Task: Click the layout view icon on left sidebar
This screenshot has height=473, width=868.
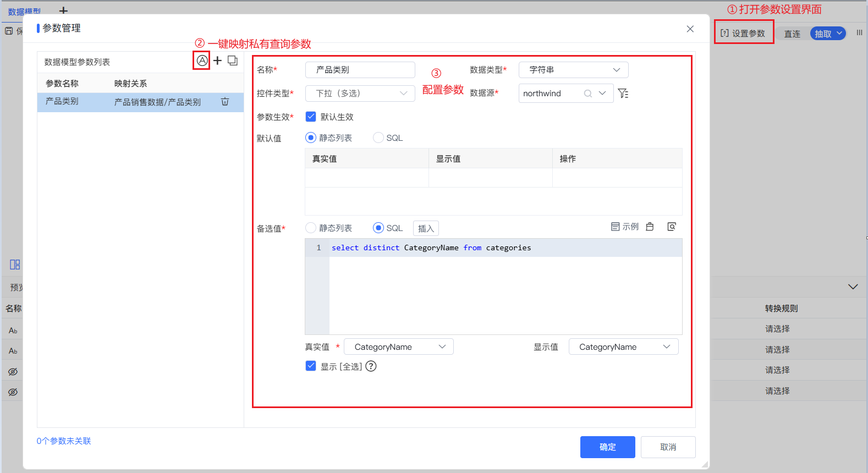Action: click(15, 265)
